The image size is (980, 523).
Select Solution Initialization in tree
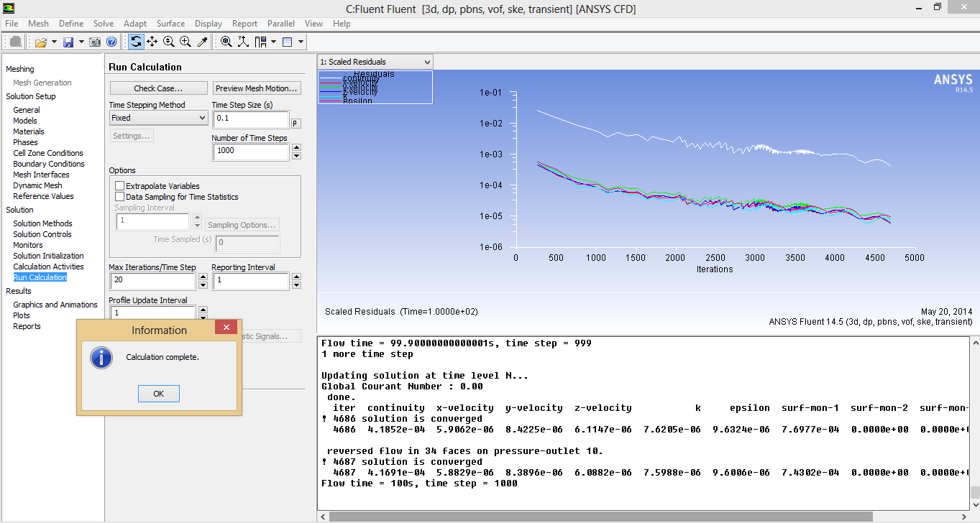click(x=48, y=256)
